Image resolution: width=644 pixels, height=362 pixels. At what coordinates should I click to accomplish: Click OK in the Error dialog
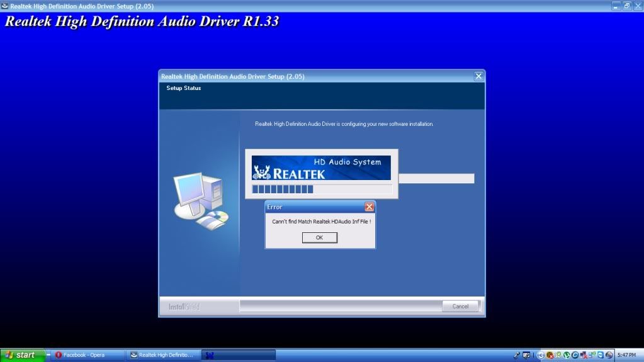320,237
